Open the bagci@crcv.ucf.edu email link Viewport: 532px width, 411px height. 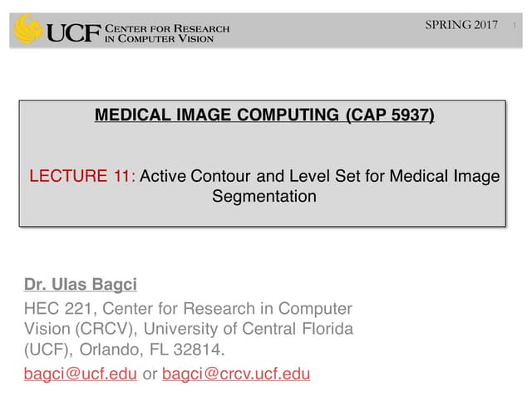236,374
